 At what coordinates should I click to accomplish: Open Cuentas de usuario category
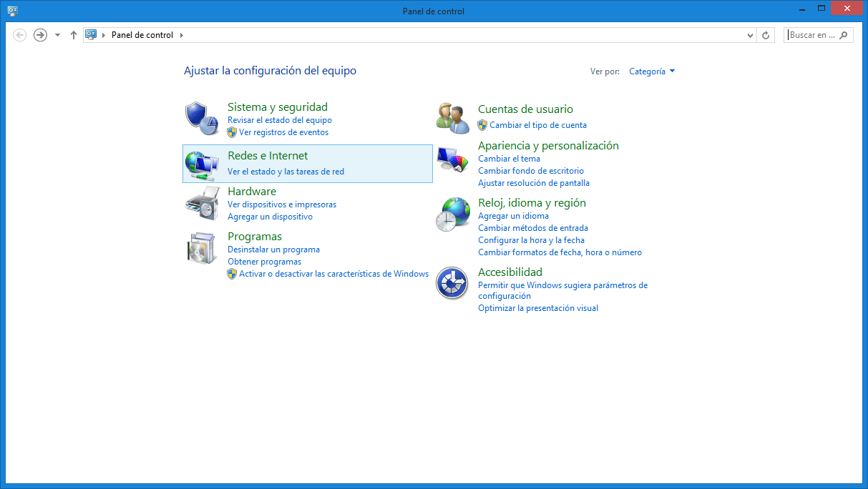[x=525, y=109]
